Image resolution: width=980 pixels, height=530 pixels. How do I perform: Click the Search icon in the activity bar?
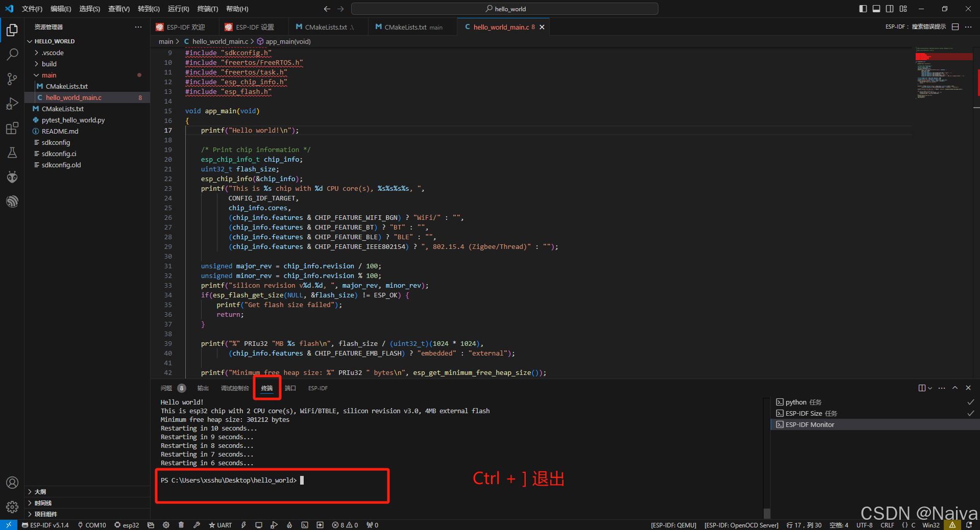tap(12, 54)
